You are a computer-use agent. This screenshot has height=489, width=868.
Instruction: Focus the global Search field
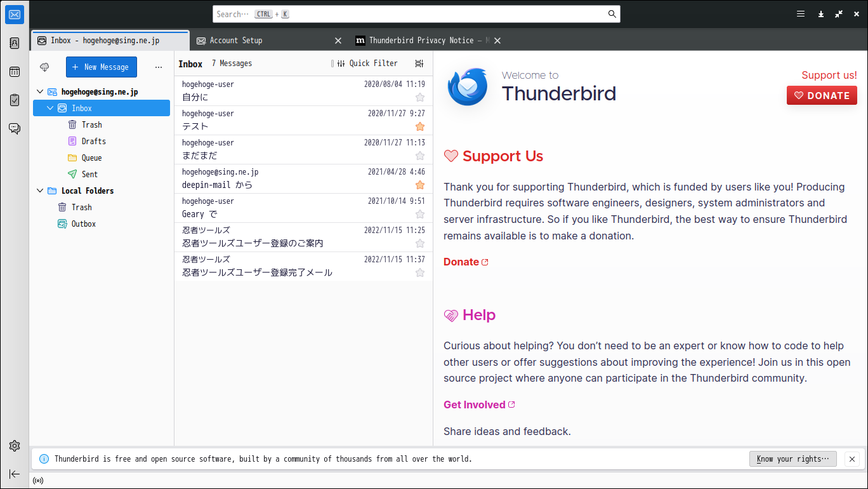click(x=416, y=14)
